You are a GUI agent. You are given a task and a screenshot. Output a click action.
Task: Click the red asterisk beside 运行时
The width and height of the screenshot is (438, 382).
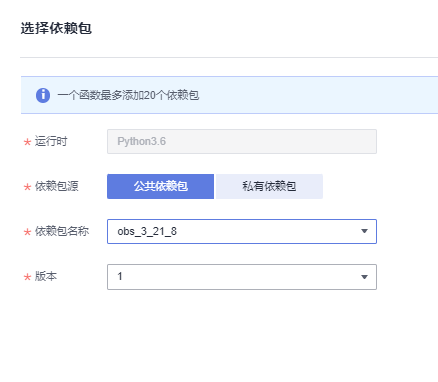tap(27, 142)
